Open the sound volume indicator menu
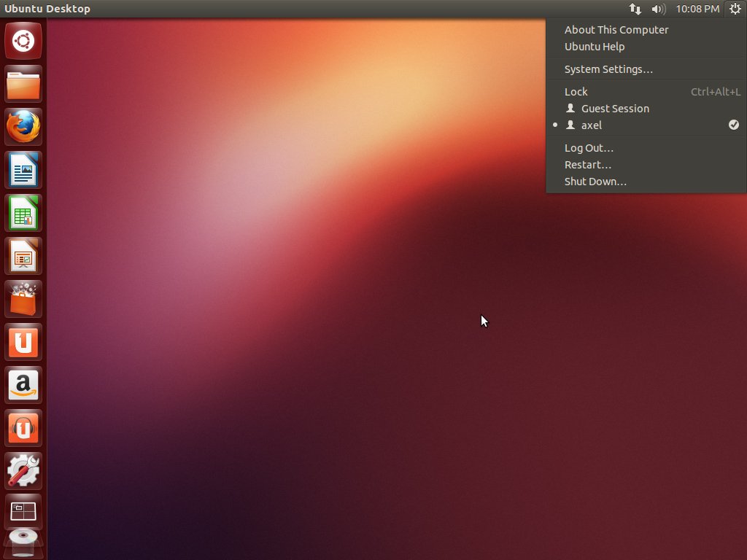 point(658,9)
